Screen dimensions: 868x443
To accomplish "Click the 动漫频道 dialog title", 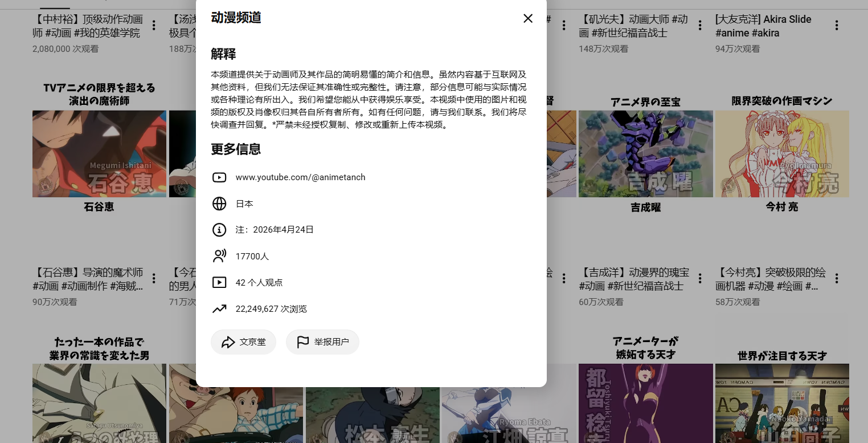I will [236, 18].
